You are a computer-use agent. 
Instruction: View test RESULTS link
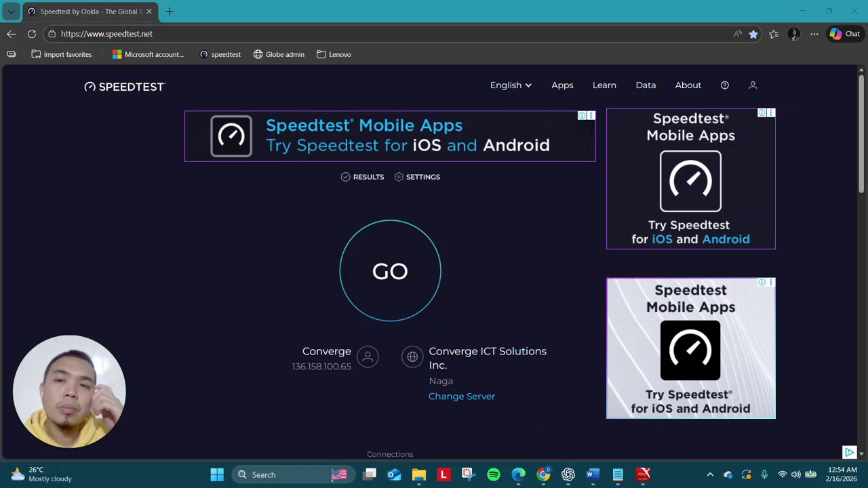[363, 177]
